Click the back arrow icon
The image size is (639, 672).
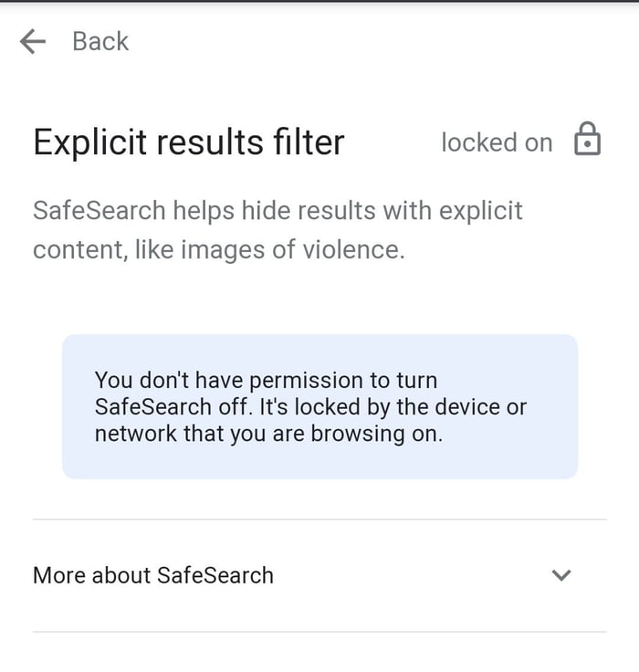pos(33,42)
